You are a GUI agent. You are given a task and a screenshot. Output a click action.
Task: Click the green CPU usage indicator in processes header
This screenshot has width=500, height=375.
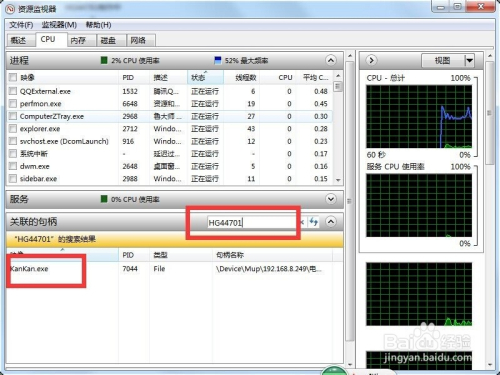point(104,60)
